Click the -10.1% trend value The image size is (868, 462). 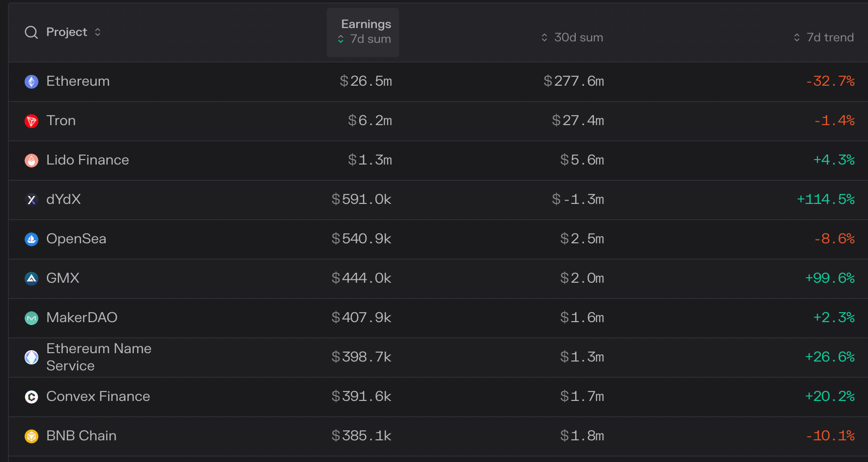830,436
